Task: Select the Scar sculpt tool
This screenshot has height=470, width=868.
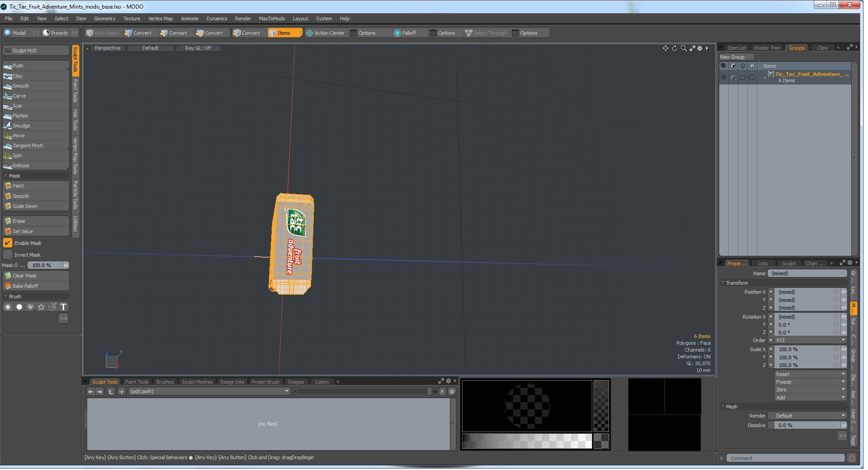Action: [36, 106]
